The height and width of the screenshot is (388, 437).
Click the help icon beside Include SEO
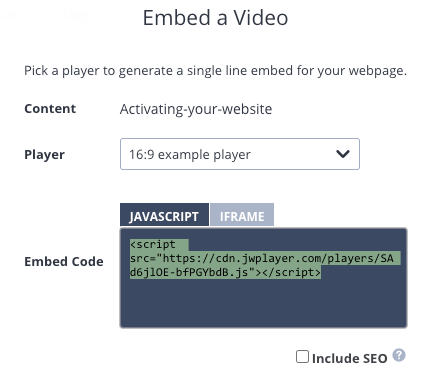point(399,355)
